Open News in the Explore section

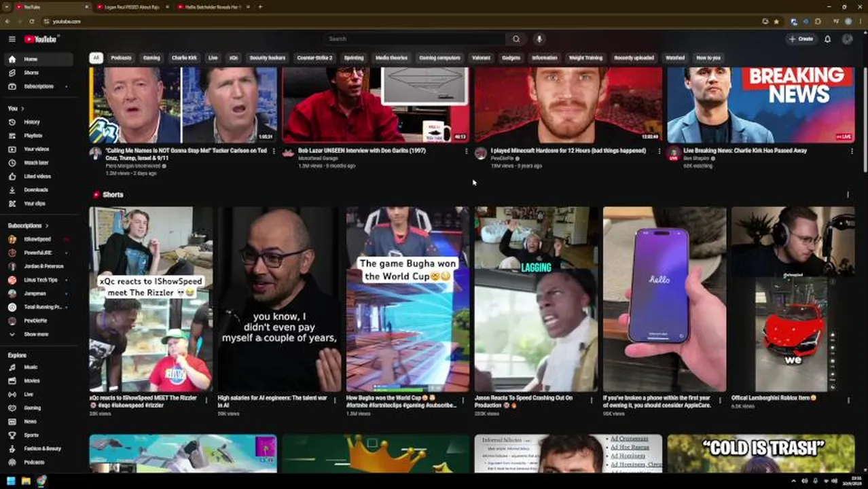[x=39, y=422]
